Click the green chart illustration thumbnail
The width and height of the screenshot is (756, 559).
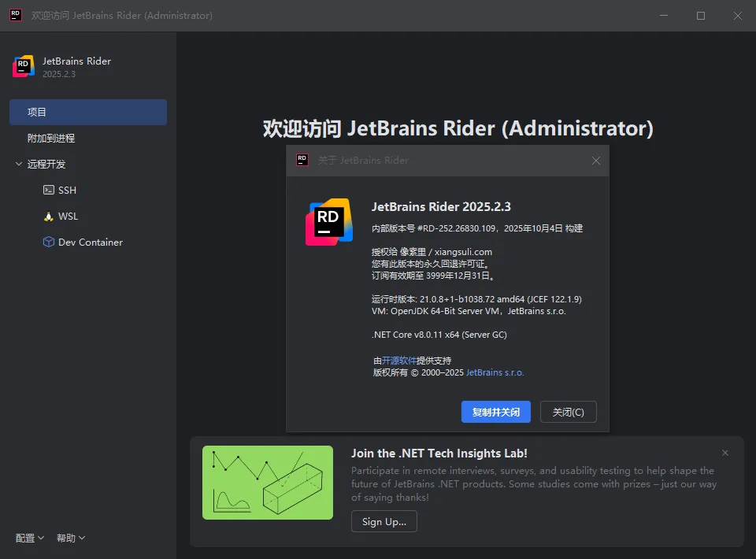point(268,483)
